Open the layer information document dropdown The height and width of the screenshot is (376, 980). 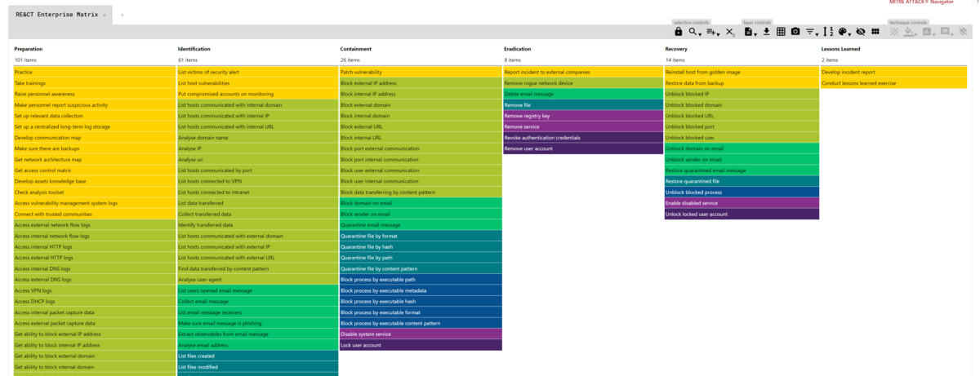click(x=751, y=32)
